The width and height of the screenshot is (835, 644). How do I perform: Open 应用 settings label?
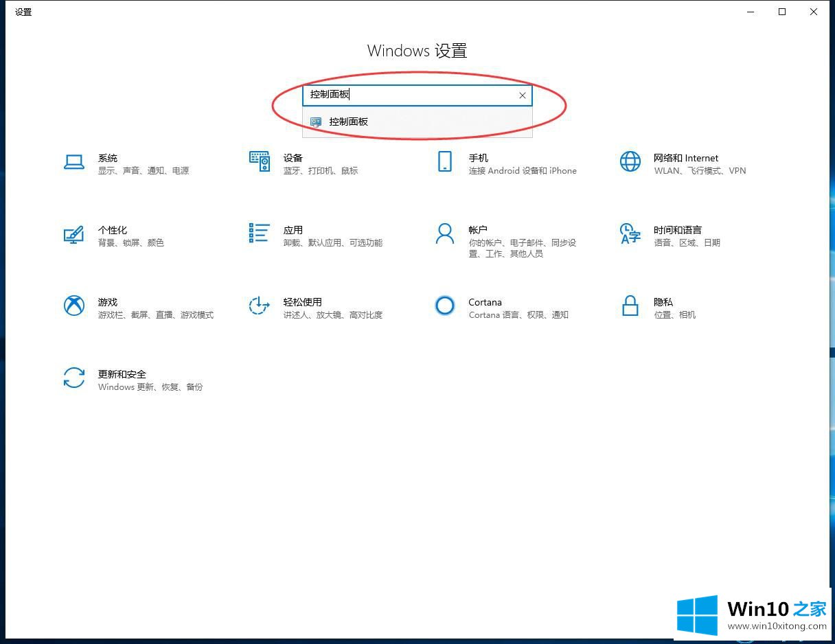(x=293, y=230)
